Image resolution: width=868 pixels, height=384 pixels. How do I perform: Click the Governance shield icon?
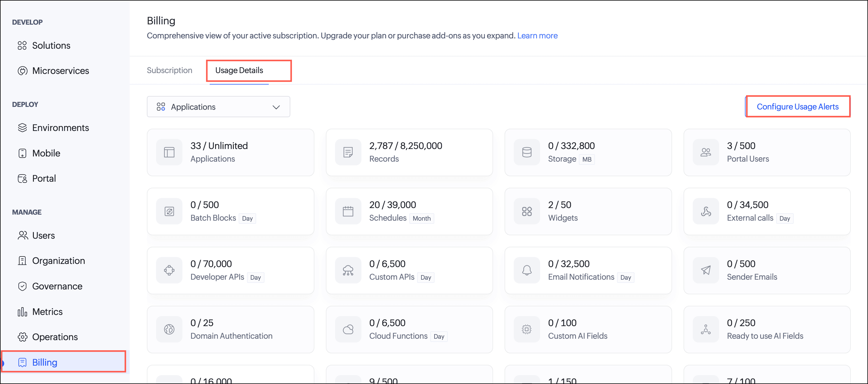point(22,286)
